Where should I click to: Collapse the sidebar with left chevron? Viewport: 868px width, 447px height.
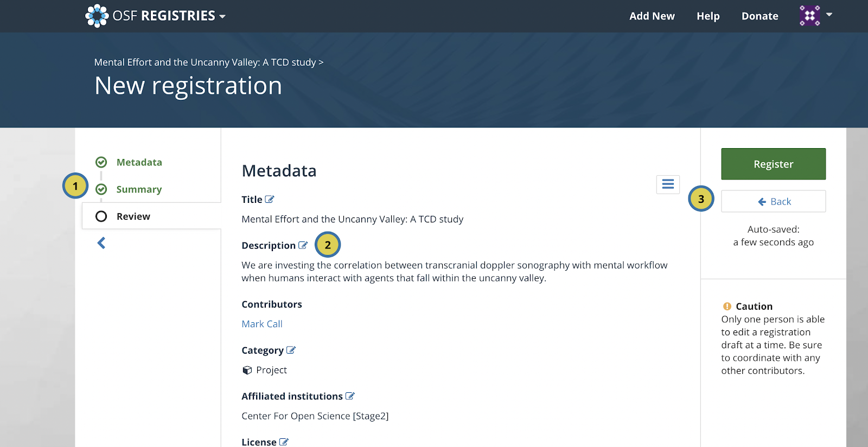101,243
